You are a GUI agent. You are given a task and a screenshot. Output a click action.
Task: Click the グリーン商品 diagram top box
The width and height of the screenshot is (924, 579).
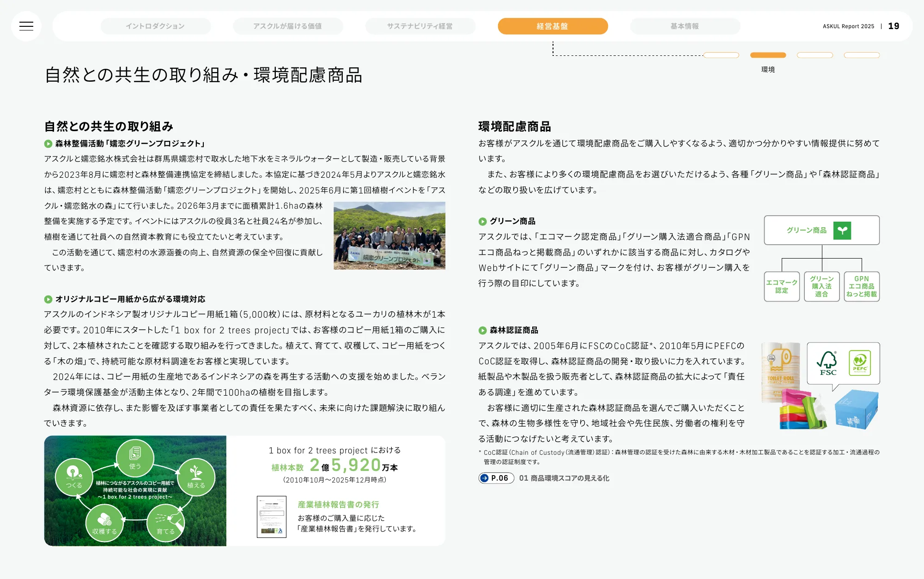coord(822,230)
